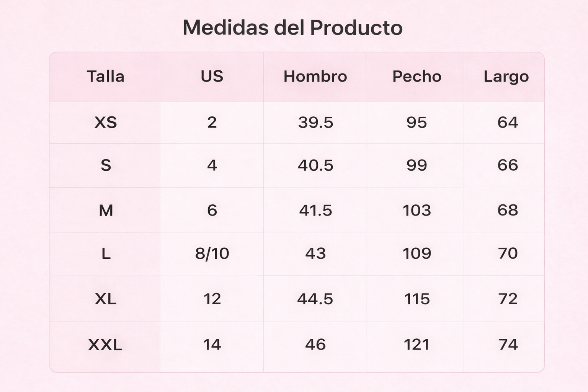Image resolution: width=588 pixels, height=392 pixels.
Task: Select the Hombro column header
Action: pyautogui.click(x=315, y=77)
